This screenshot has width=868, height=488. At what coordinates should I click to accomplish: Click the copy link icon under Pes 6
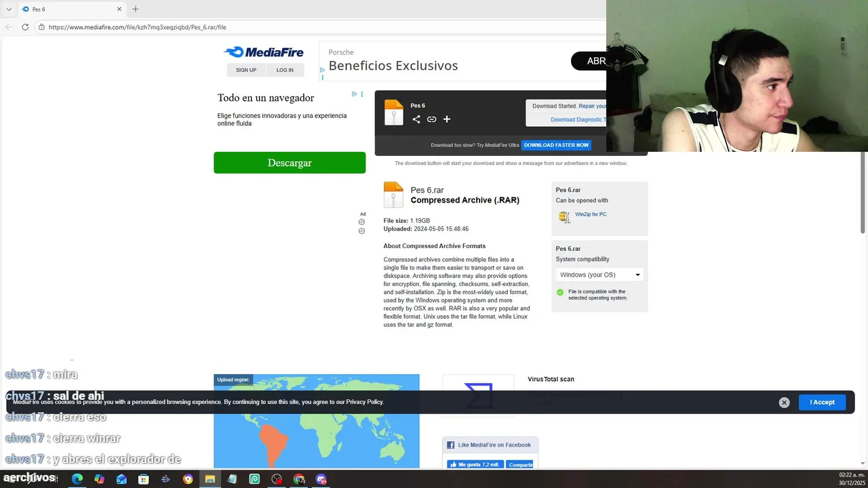431,119
